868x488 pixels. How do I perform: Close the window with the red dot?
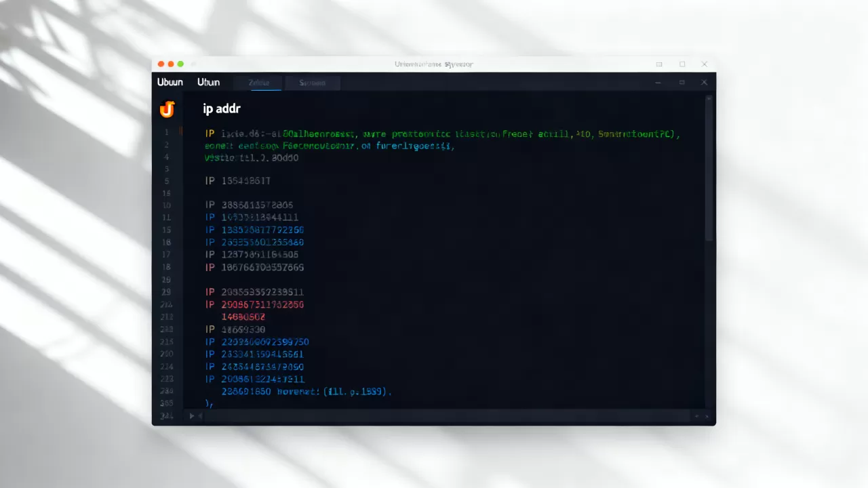pos(161,64)
